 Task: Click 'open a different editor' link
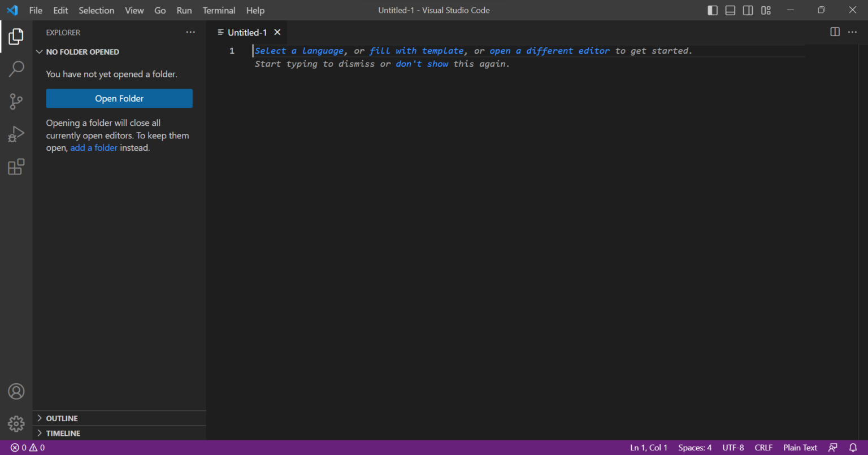[x=550, y=51]
